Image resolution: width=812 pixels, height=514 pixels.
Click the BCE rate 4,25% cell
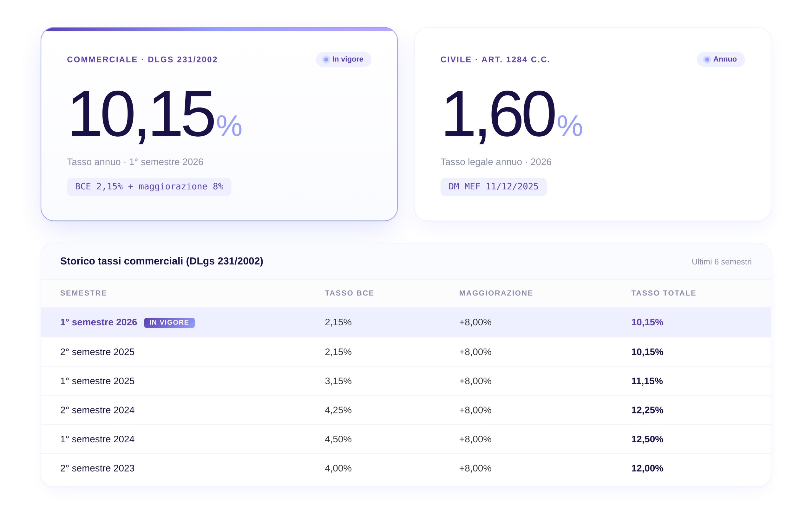(338, 410)
